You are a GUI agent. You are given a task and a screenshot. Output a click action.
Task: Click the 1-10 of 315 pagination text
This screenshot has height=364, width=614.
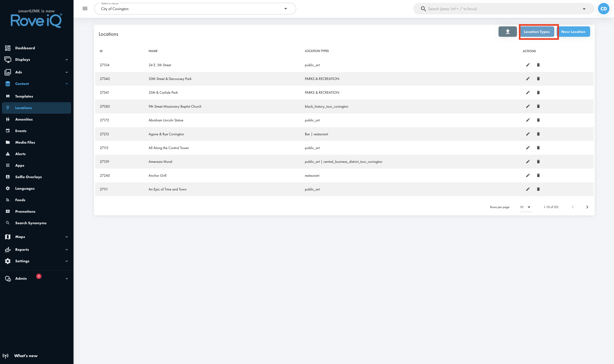[x=551, y=207]
